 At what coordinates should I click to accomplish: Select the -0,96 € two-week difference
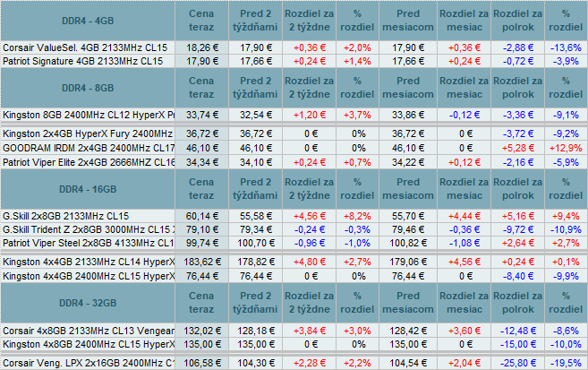[310, 243]
